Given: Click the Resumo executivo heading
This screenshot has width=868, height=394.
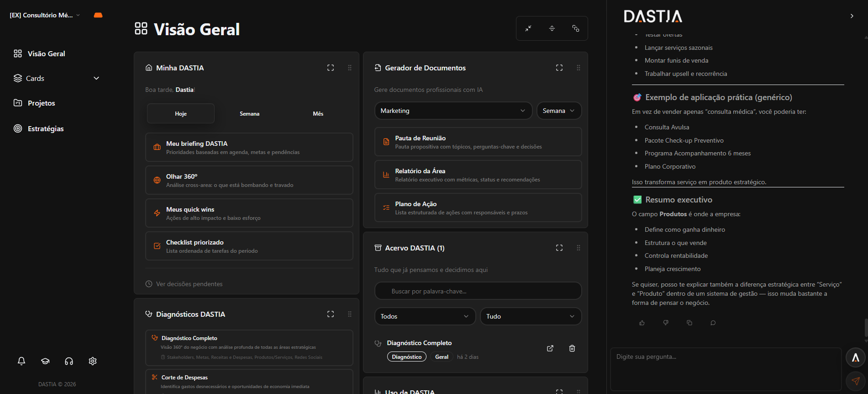Looking at the screenshot, I should (679, 200).
